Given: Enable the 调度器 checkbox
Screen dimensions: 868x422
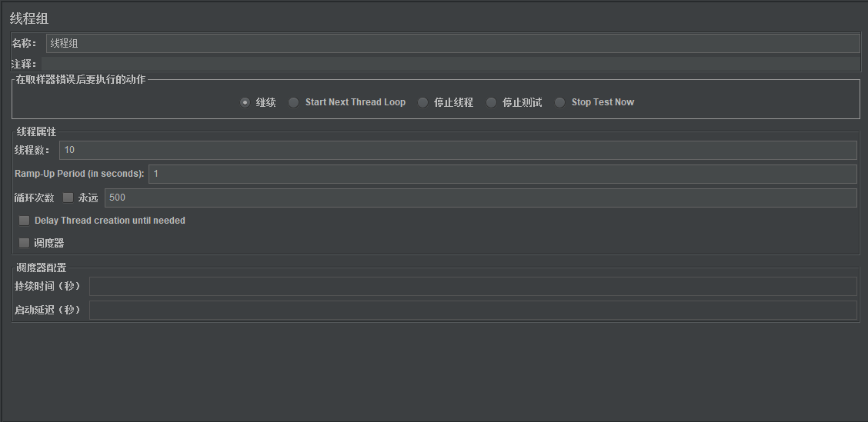Looking at the screenshot, I should tap(25, 243).
